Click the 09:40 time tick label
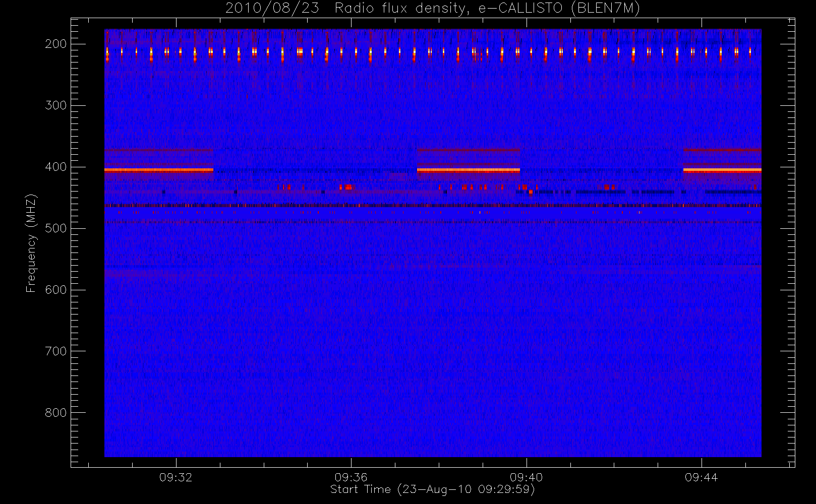 coord(527,477)
